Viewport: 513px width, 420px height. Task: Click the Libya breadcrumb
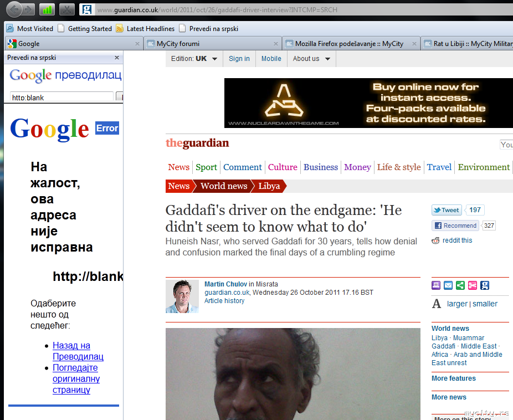269,186
